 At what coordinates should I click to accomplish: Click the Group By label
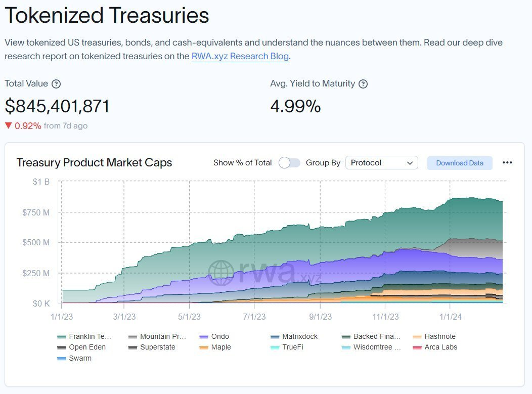(323, 162)
